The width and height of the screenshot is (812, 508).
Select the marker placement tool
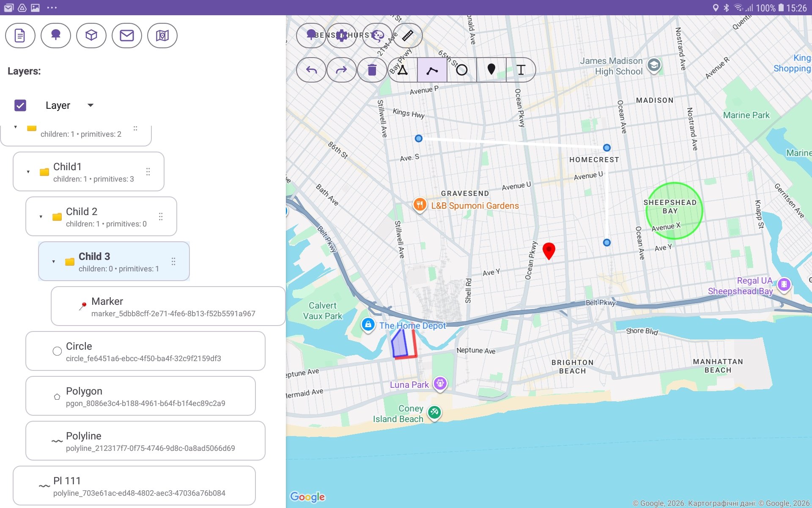491,70
